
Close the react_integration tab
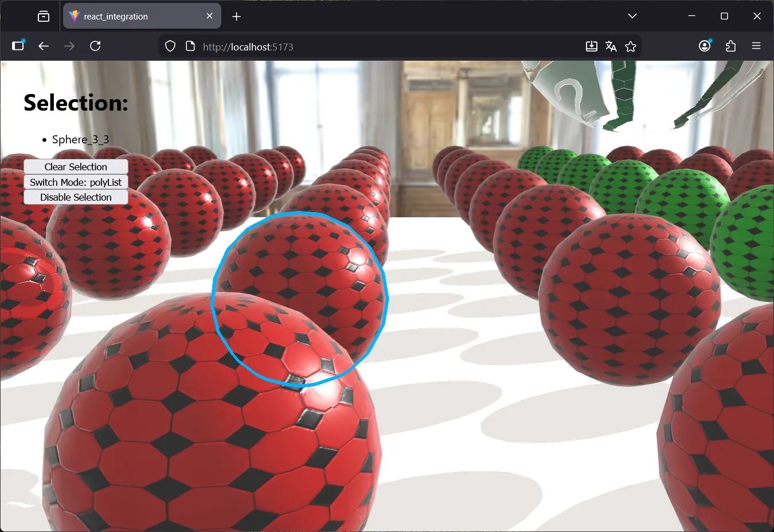click(x=209, y=16)
